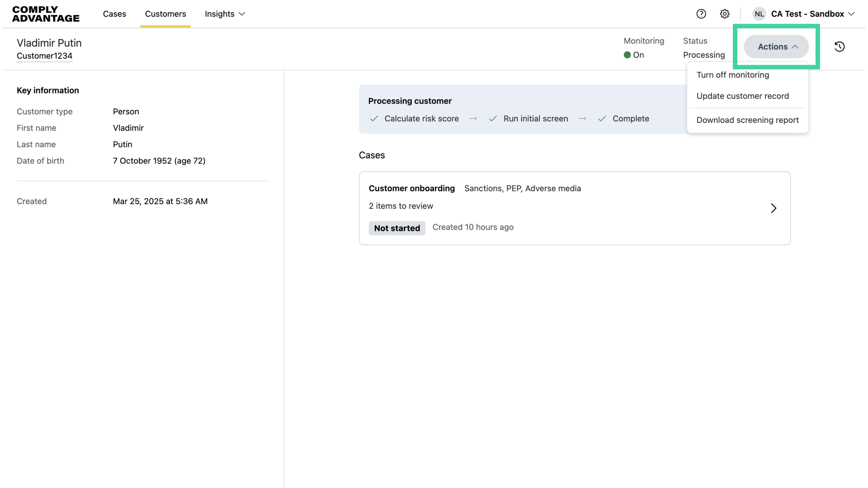Image resolution: width=868 pixels, height=488 pixels.
Task: Open the settings gear icon
Action: [x=725, y=14]
